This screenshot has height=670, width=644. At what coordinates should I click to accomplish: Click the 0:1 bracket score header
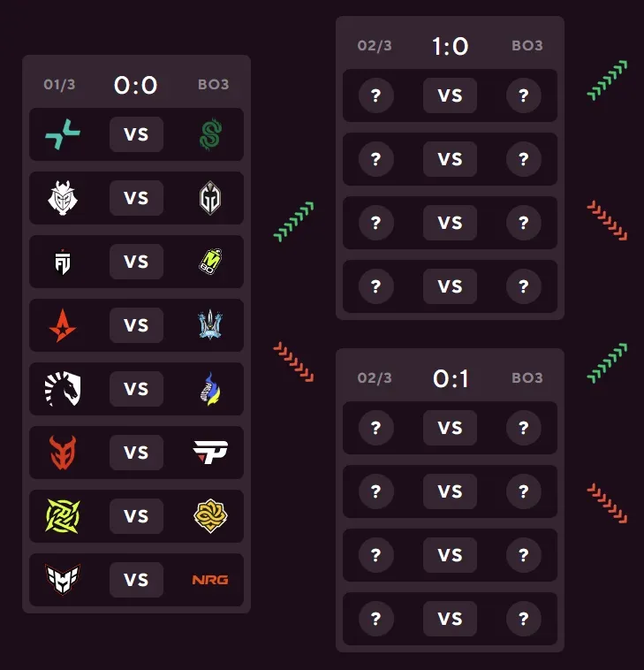[x=450, y=378]
